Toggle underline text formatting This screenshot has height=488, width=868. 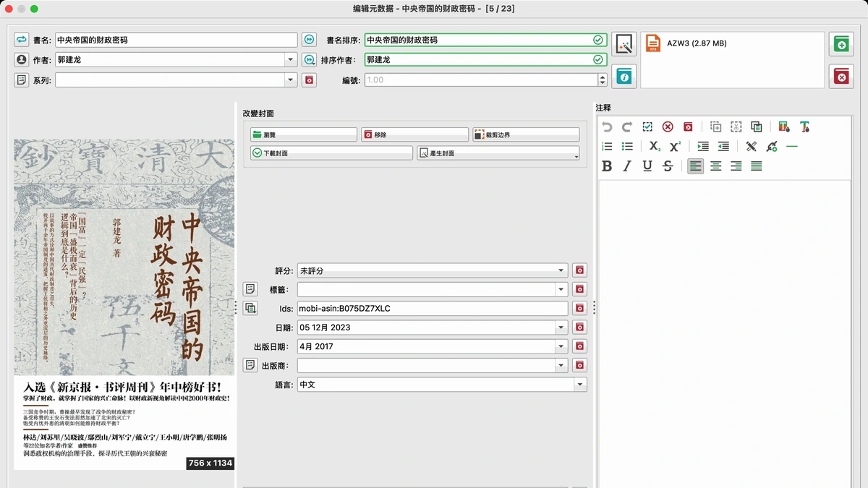[x=647, y=166]
